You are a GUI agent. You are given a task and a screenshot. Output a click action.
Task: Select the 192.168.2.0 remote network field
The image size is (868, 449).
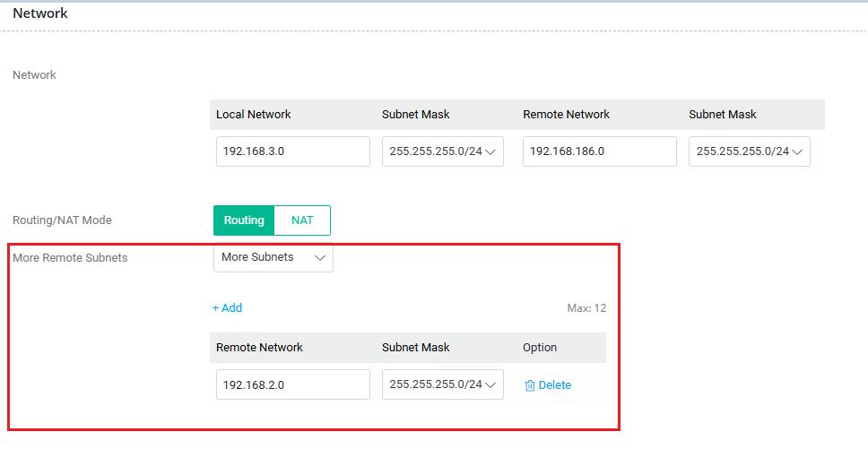click(x=292, y=384)
